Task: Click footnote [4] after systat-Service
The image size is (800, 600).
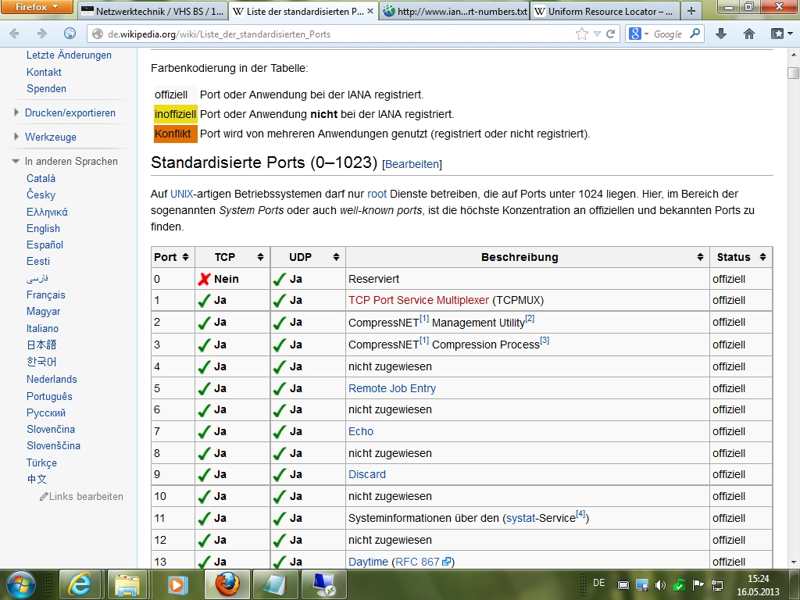Action: [x=581, y=514]
